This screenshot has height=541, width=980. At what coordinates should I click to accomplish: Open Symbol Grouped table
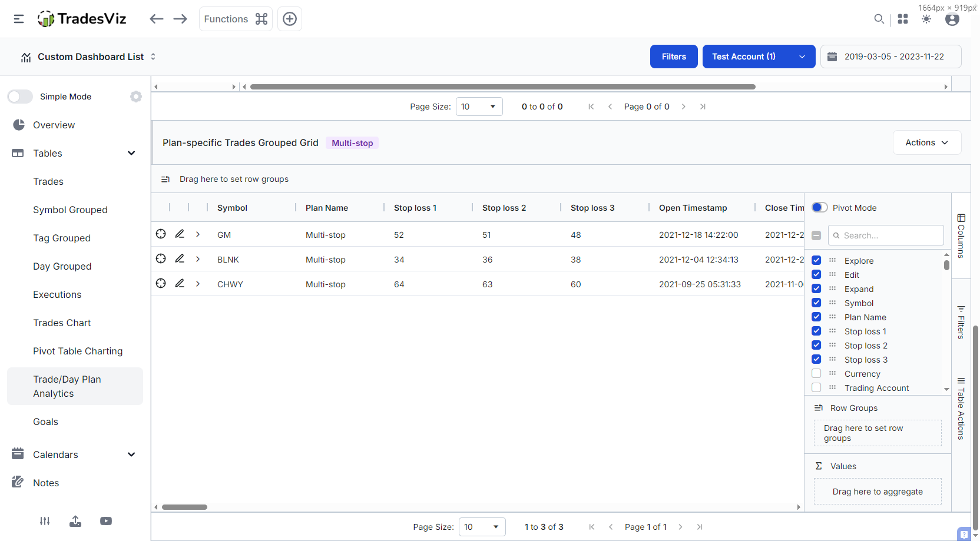[70, 210]
